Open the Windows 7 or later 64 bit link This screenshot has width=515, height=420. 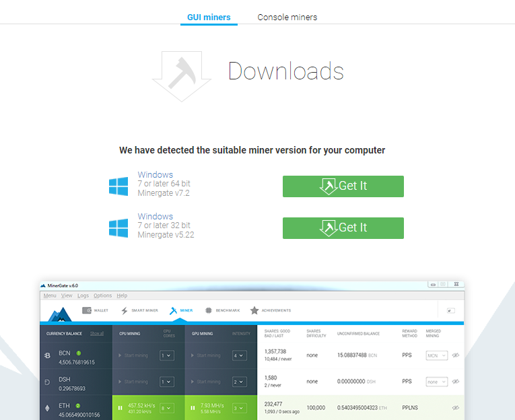coord(156,174)
